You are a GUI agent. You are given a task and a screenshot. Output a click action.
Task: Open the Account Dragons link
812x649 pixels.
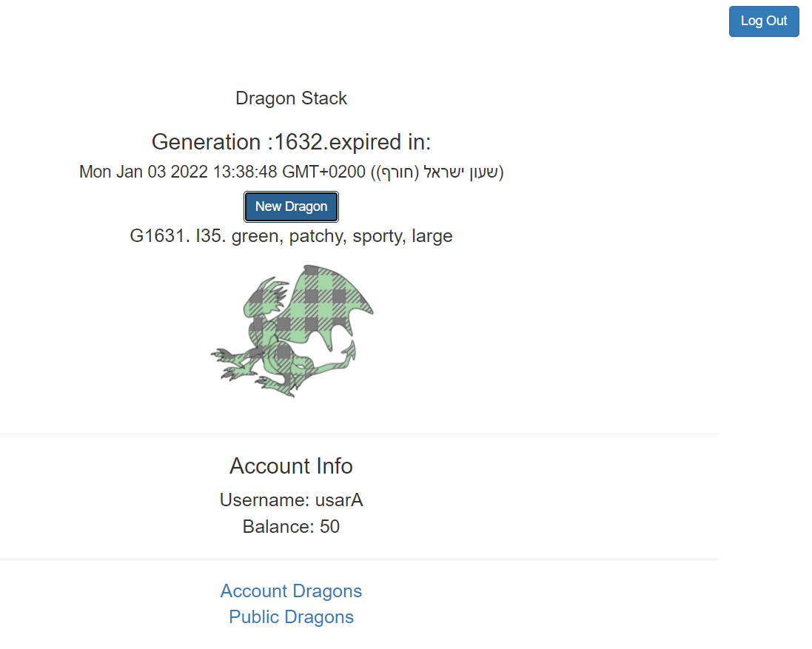pyautogui.click(x=291, y=591)
